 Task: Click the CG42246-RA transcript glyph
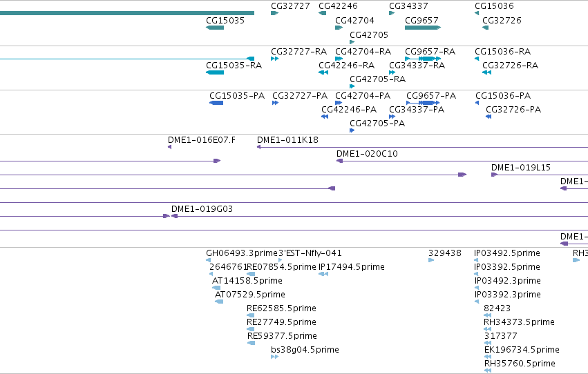tap(323, 72)
